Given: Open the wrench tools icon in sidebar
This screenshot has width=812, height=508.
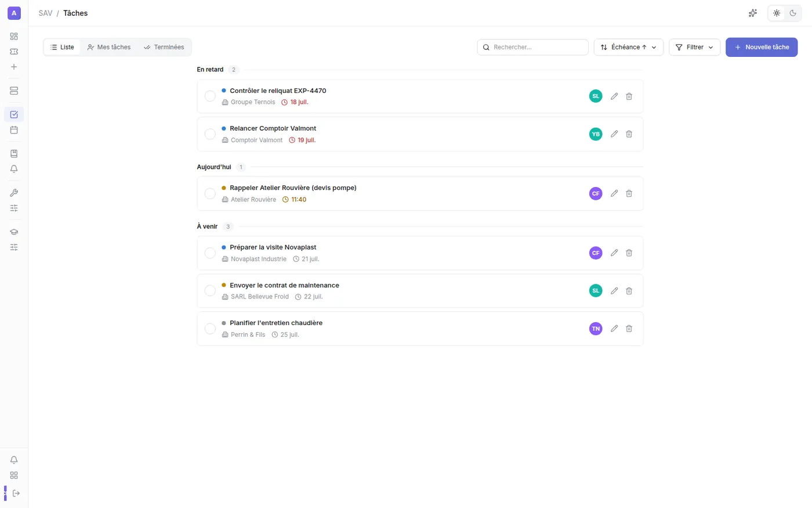Looking at the screenshot, I should click(x=14, y=193).
